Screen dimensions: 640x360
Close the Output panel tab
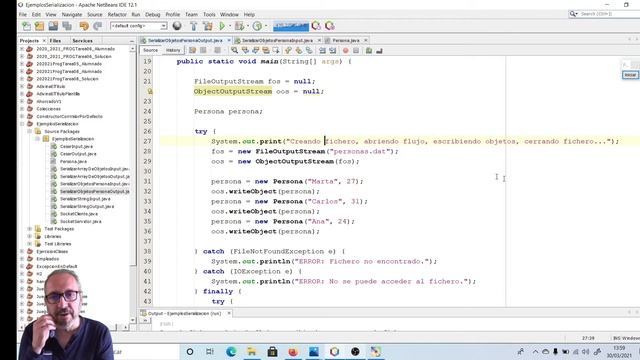point(229,313)
